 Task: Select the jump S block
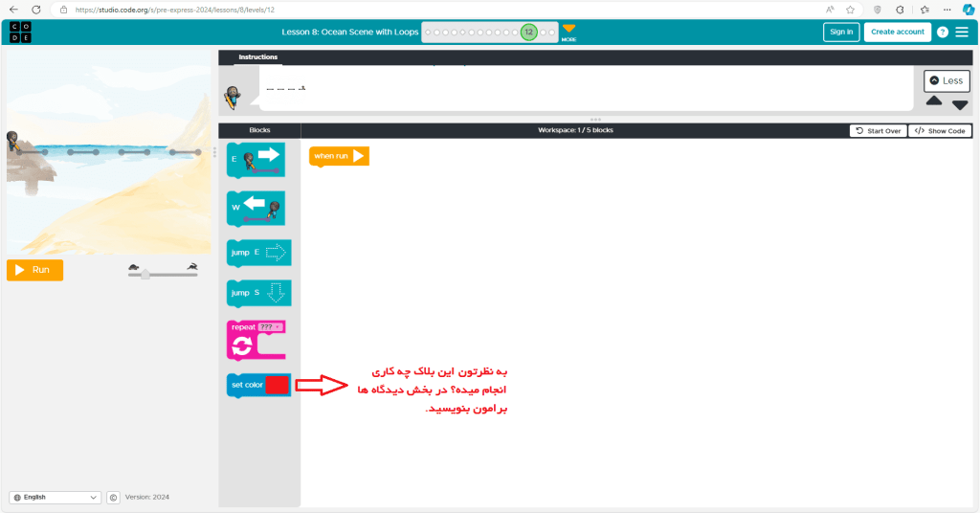click(258, 293)
